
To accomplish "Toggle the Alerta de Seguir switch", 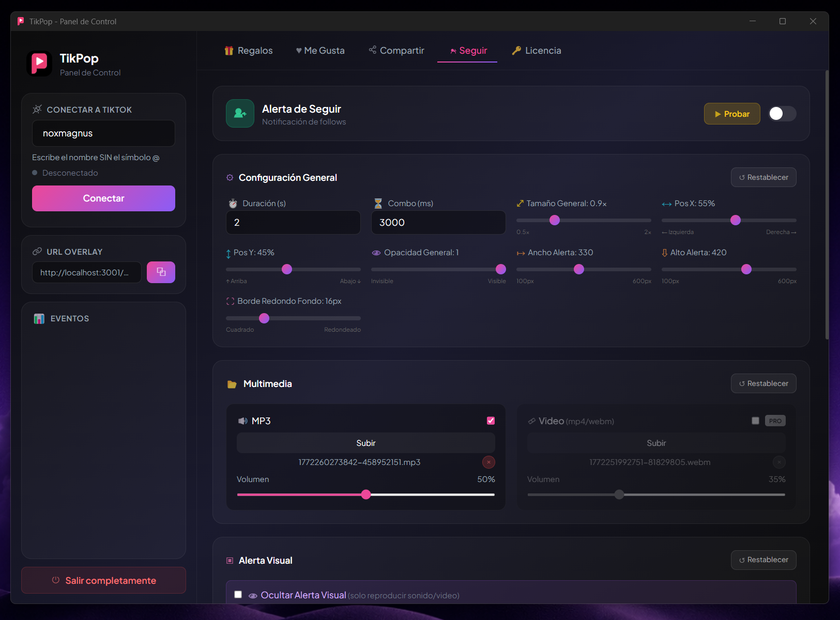I will point(782,114).
